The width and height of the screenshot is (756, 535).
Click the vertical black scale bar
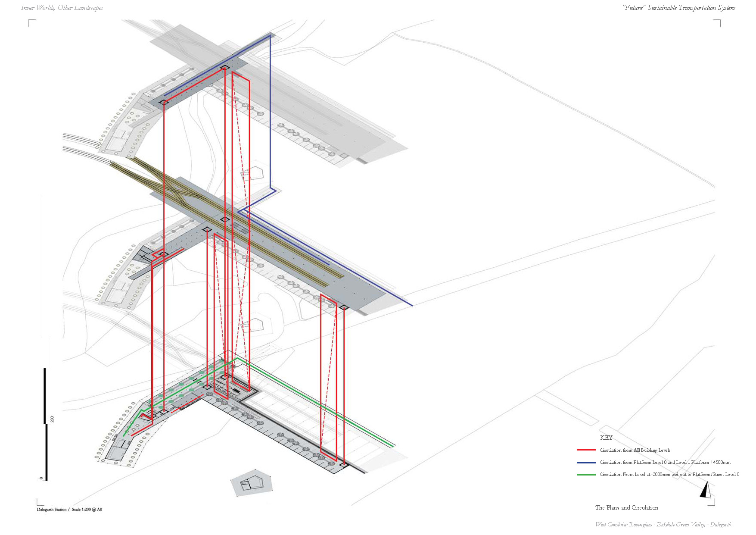tap(45, 425)
